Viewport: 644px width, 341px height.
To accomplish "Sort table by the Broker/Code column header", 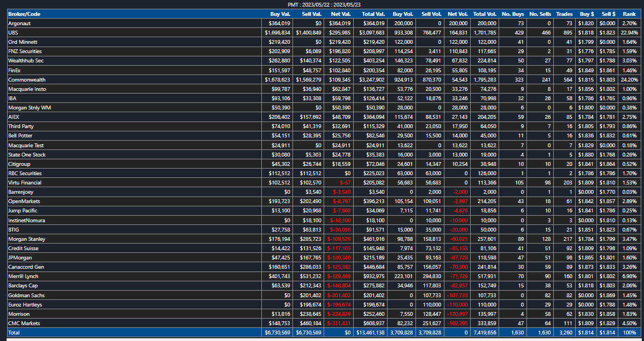I will (x=24, y=14).
